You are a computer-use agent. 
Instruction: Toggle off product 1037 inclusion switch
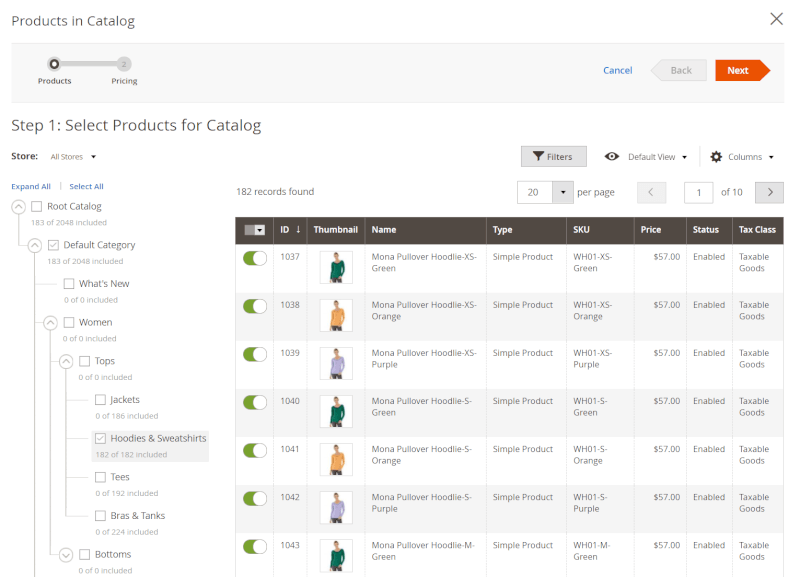coord(255,258)
